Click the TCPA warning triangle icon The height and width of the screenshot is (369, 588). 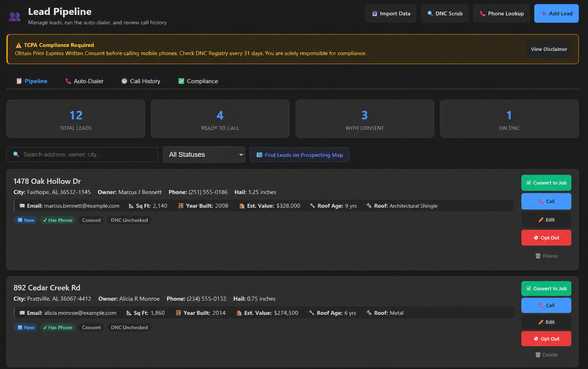[x=19, y=45]
